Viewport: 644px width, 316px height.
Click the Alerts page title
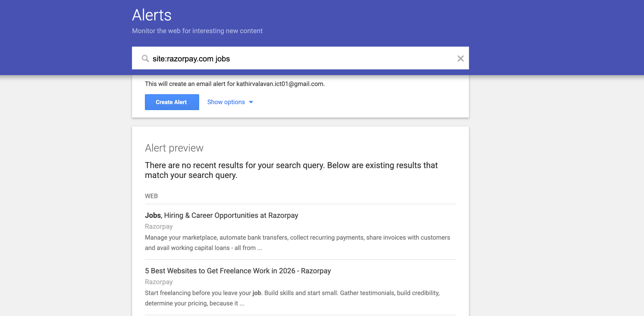[152, 15]
